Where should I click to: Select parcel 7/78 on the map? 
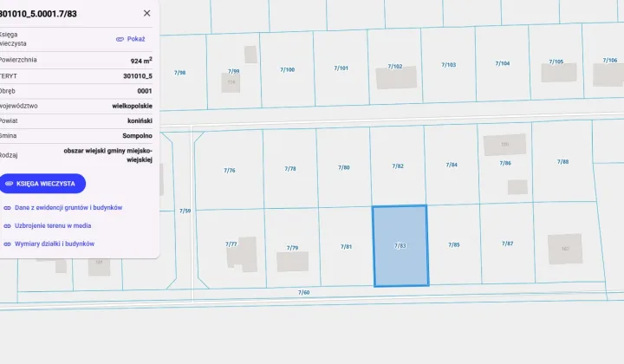click(290, 169)
